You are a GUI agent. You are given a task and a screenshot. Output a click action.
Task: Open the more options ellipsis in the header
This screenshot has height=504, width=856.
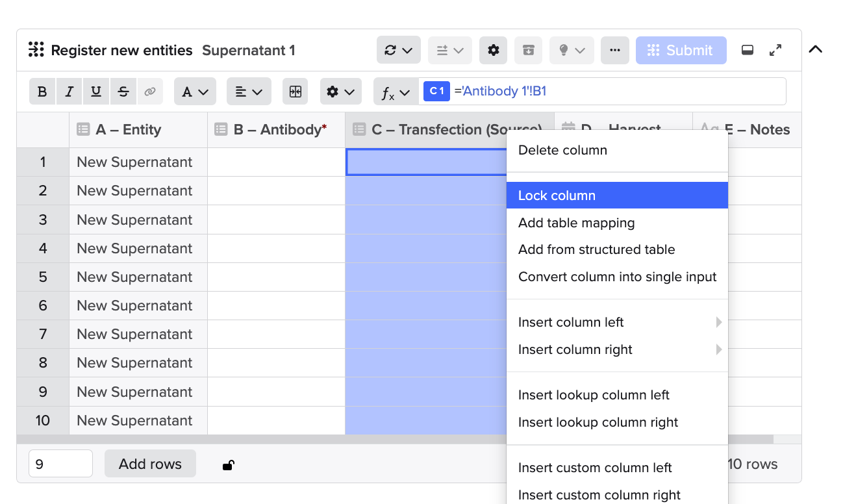pyautogui.click(x=614, y=50)
